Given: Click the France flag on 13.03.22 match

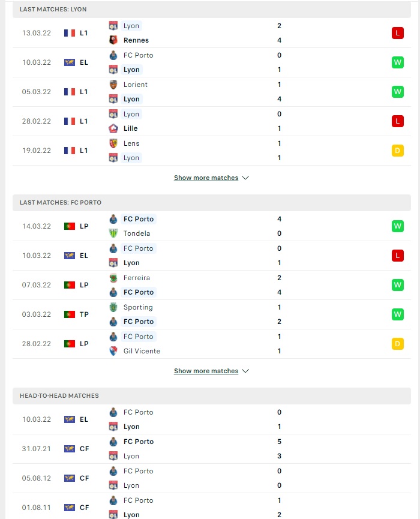Looking at the screenshot, I should point(70,33).
